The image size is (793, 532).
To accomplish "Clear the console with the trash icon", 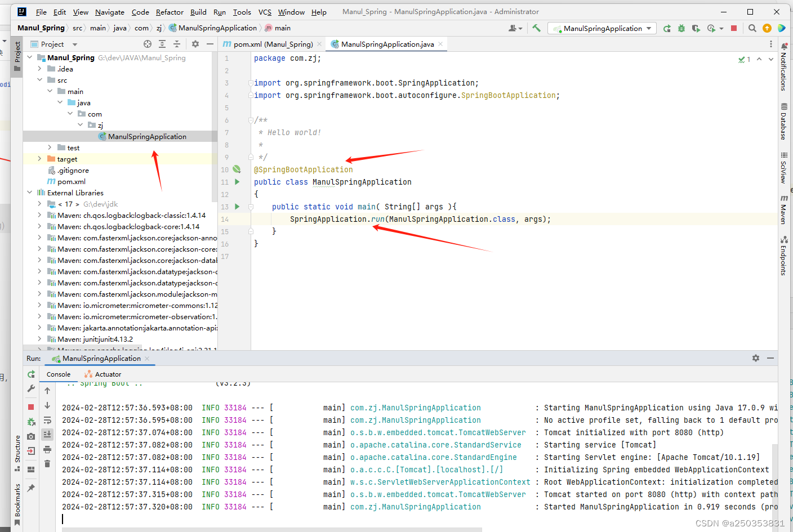I will pos(47,464).
